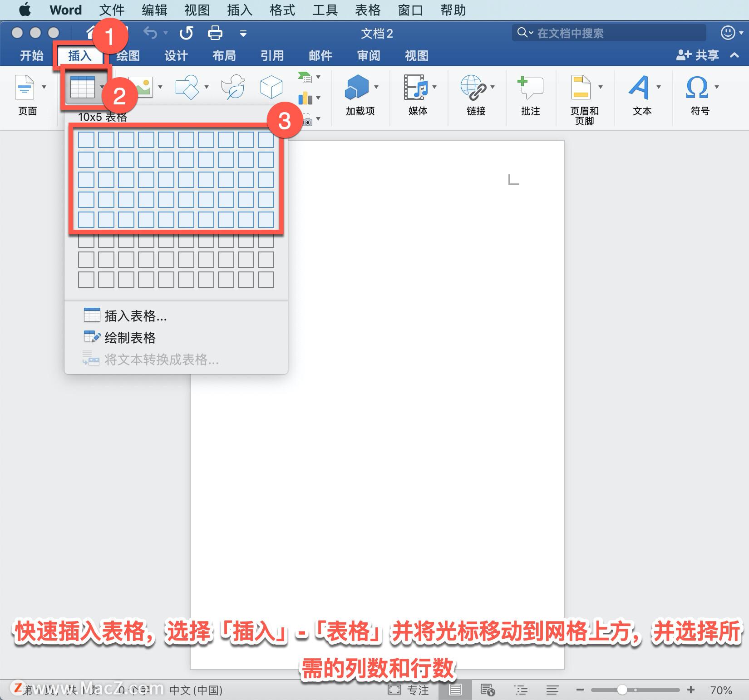The image size is (749, 700).
Task: Click the 在文档中搜索 search field
Action: (608, 33)
